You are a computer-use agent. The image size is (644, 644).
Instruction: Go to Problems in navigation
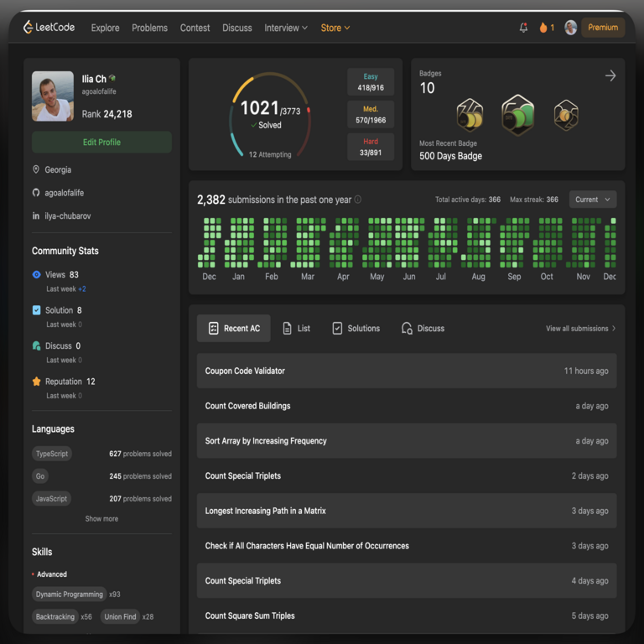tap(149, 28)
